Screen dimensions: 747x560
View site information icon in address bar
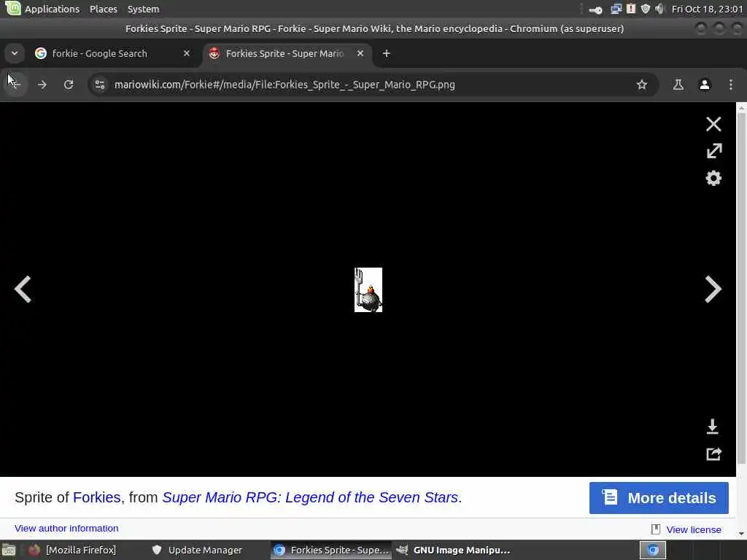pos(100,85)
